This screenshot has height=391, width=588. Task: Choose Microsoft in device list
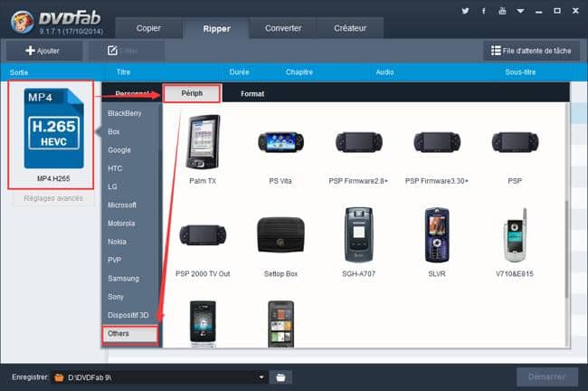(x=122, y=205)
